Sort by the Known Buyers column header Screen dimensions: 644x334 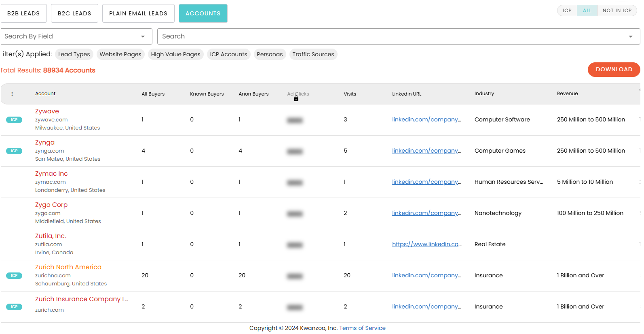[207, 94]
